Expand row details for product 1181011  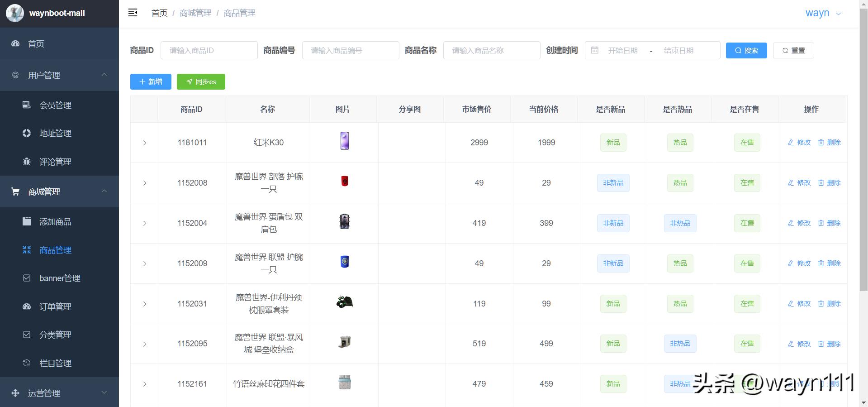pos(145,143)
